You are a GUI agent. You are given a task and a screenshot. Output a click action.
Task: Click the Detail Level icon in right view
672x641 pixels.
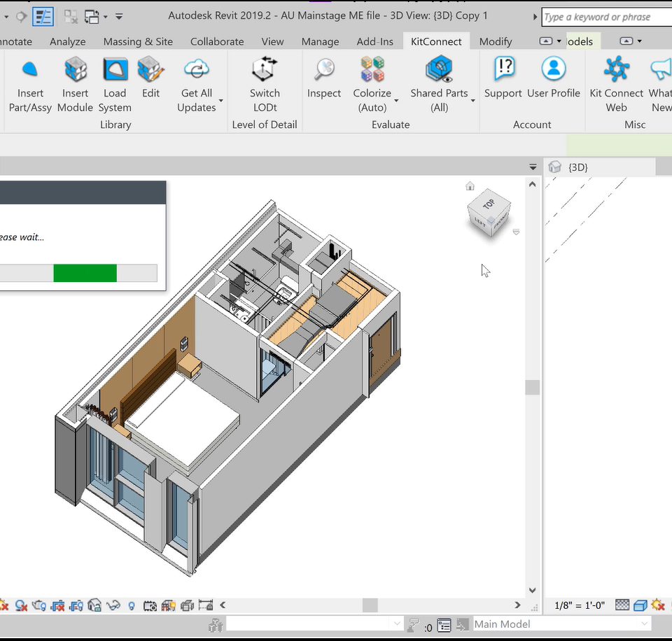622,605
